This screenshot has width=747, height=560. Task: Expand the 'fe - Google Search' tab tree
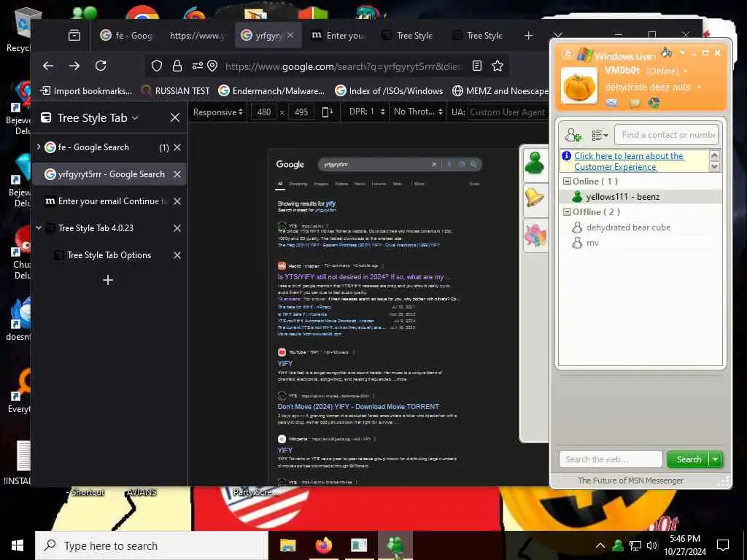coord(39,147)
